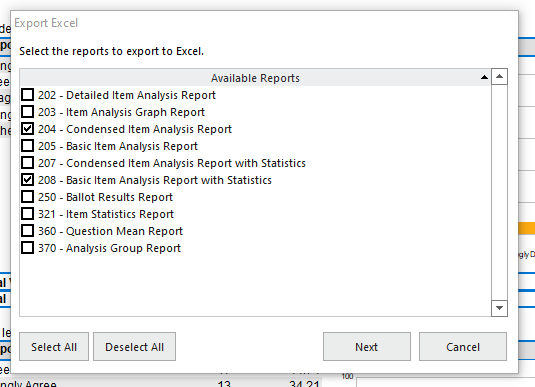
Task: Select the '370 - Analysis Group Report' row text
Action: tap(110, 248)
